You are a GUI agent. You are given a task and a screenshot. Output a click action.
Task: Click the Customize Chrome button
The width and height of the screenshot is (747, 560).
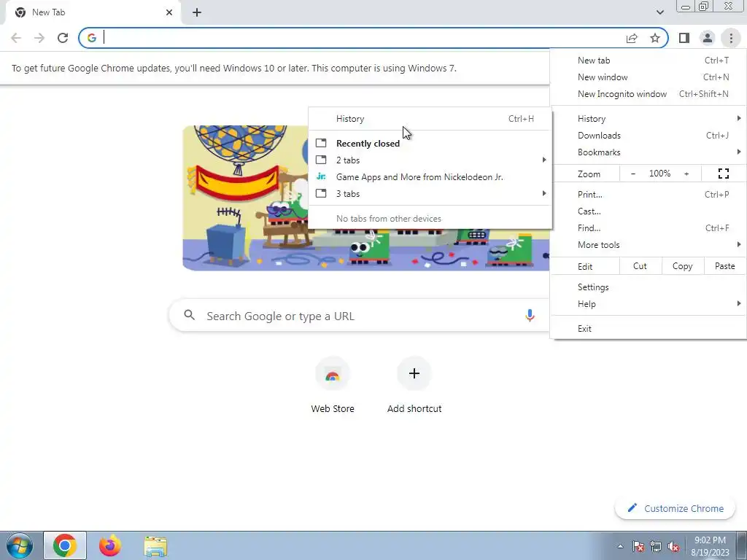tap(676, 508)
